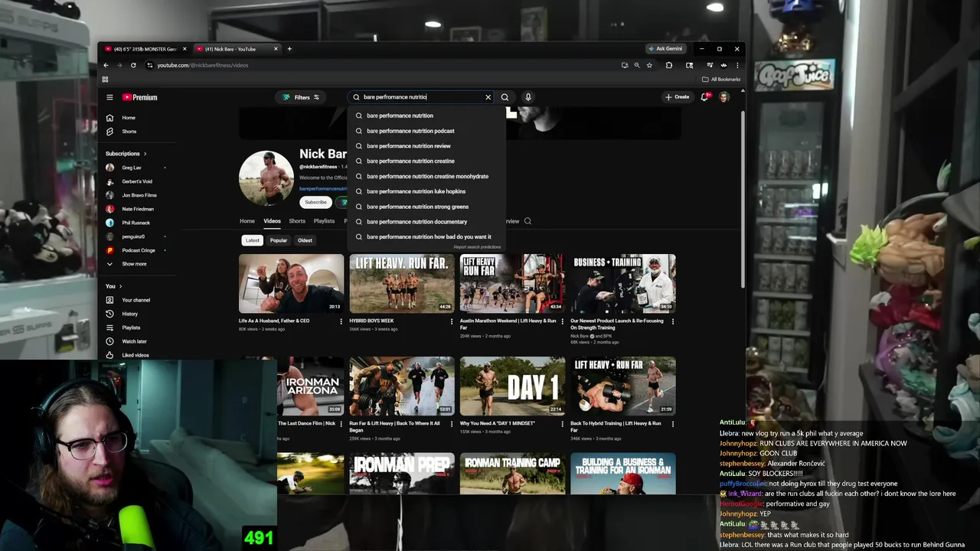Click the zoom magnifier in address bar
The image size is (980, 551).
point(637,65)
